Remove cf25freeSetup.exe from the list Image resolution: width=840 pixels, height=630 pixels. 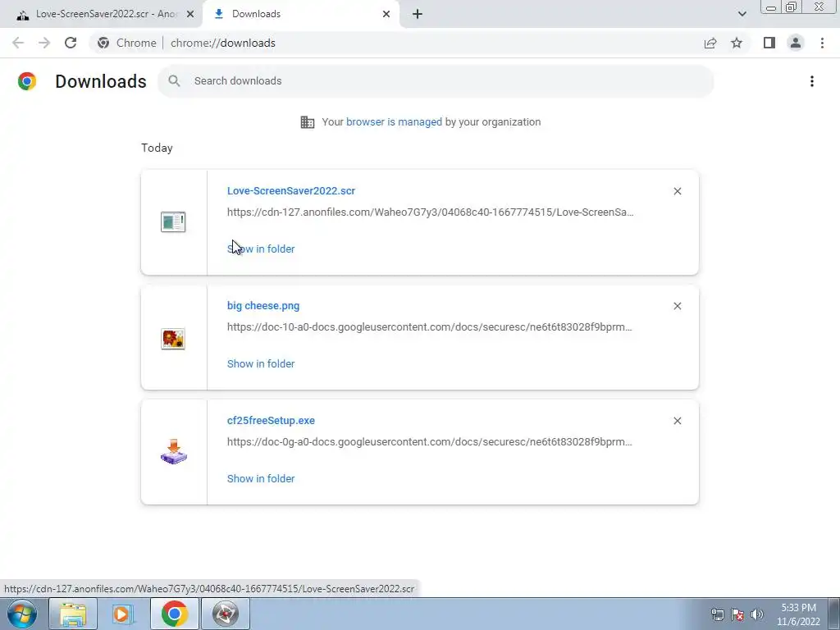pyautogui.click(x=678, y=421)
